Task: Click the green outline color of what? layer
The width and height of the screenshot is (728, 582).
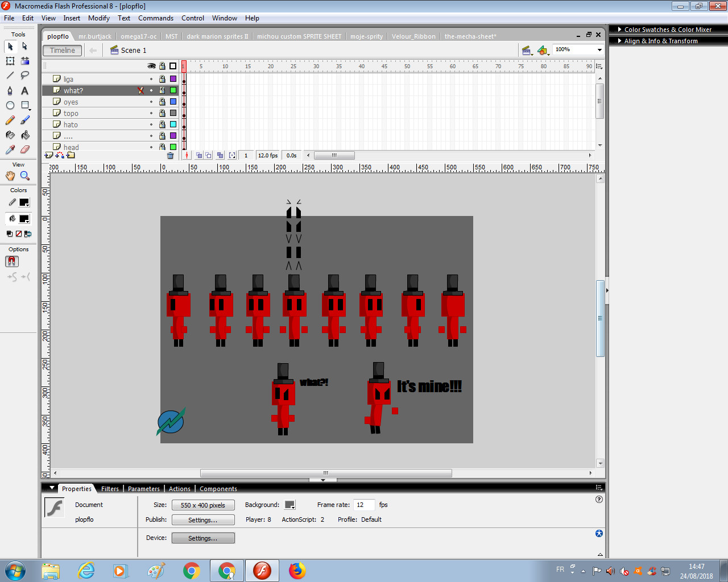Action: pos(173,90)
